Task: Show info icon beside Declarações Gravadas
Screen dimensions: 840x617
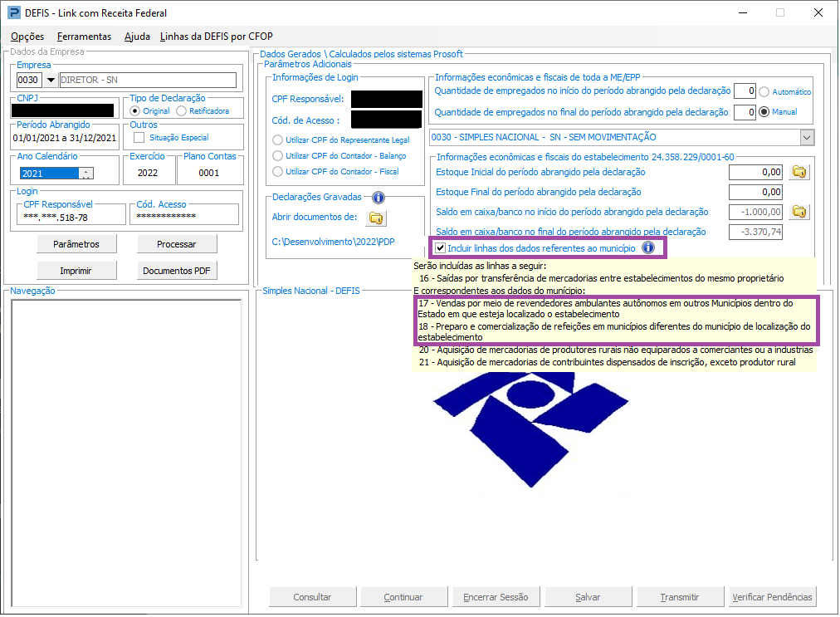Action: tap(378, 198)
